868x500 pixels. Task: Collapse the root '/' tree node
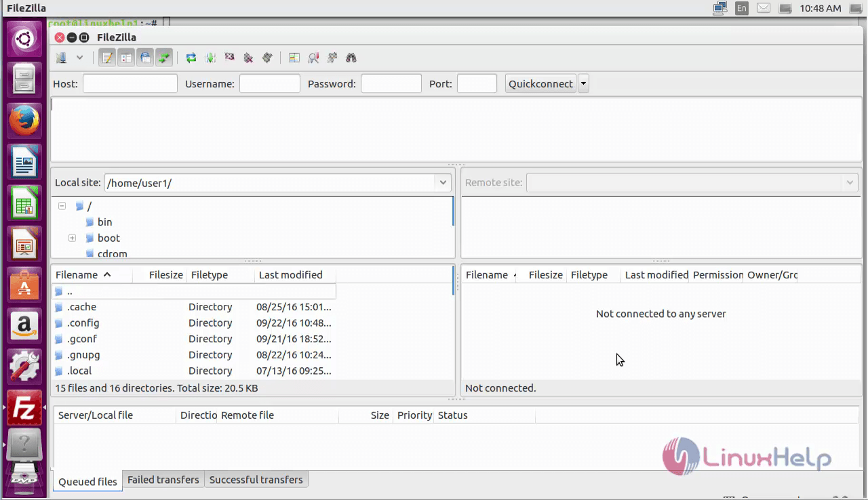[62, 206]
